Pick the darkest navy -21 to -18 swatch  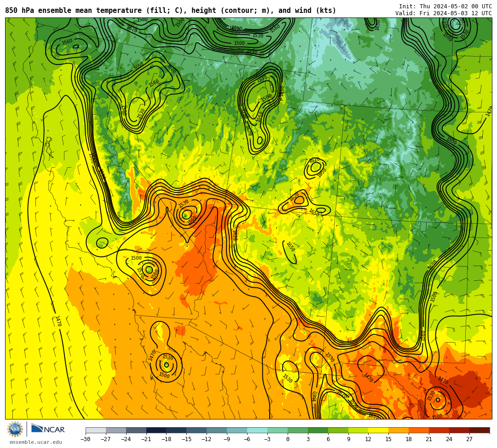[156, 430]
